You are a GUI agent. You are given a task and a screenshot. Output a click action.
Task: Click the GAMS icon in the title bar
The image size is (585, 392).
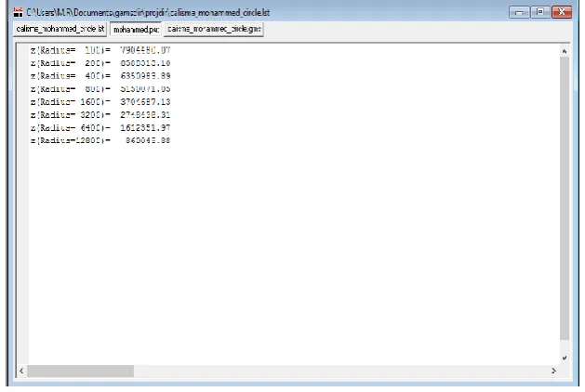click(x=18, y=12)
